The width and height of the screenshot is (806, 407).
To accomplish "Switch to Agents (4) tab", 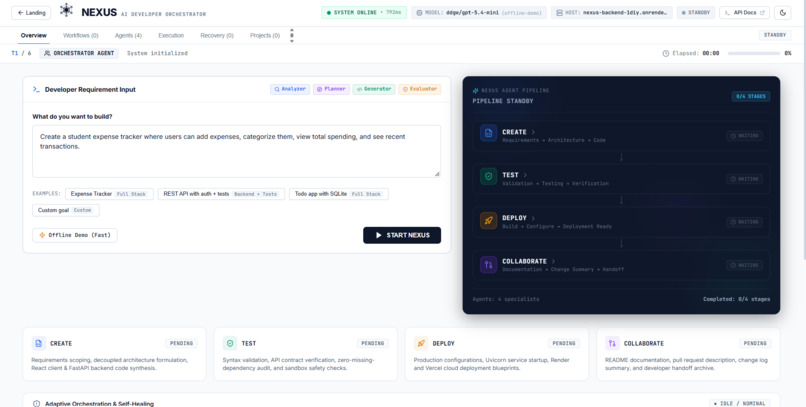I will pos(129,35).
